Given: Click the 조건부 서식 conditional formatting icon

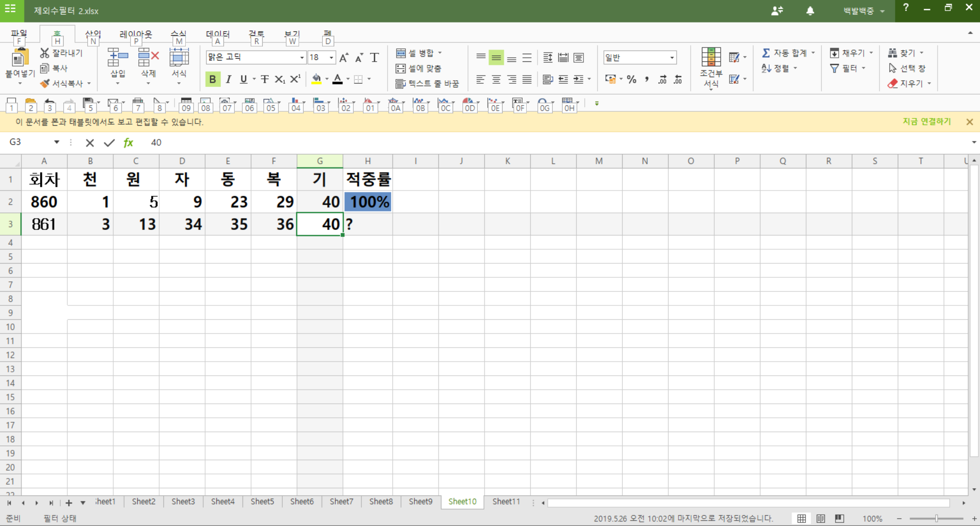Looking at the screenshot, I should coord(710,57).
